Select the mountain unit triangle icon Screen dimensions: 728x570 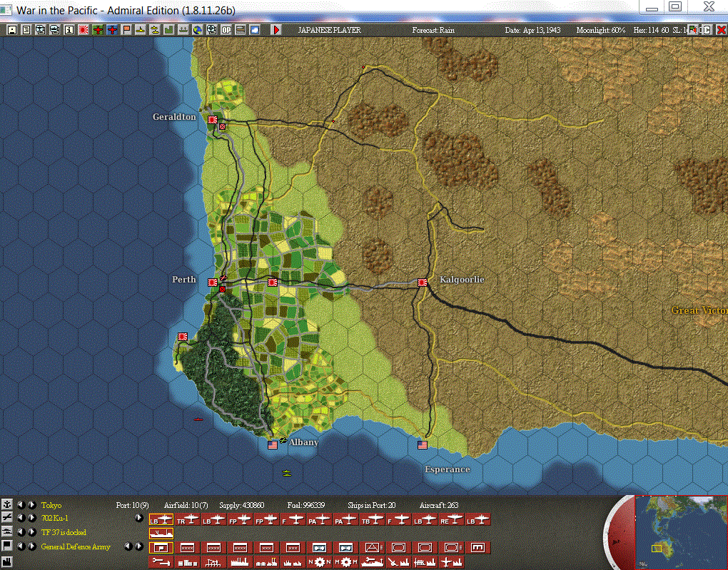pyautogui.click(x=373, y=548)
